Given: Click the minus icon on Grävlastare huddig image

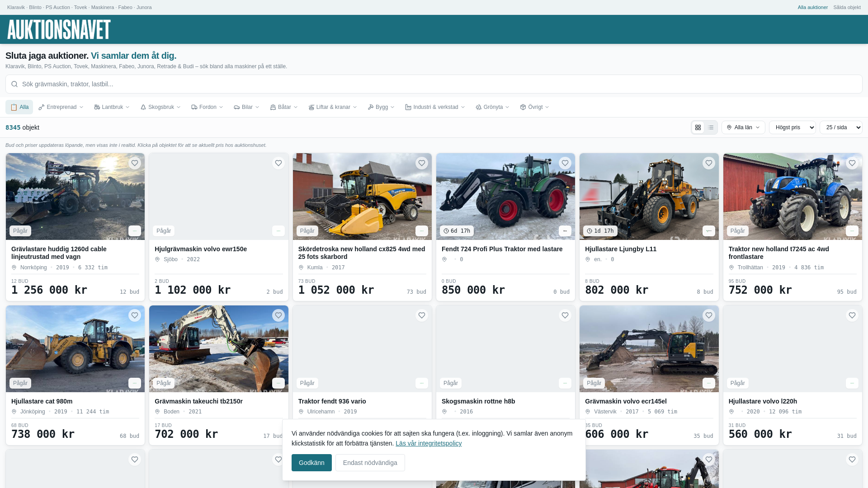Looking at the screenshot, I should click(x=135, y=231).
